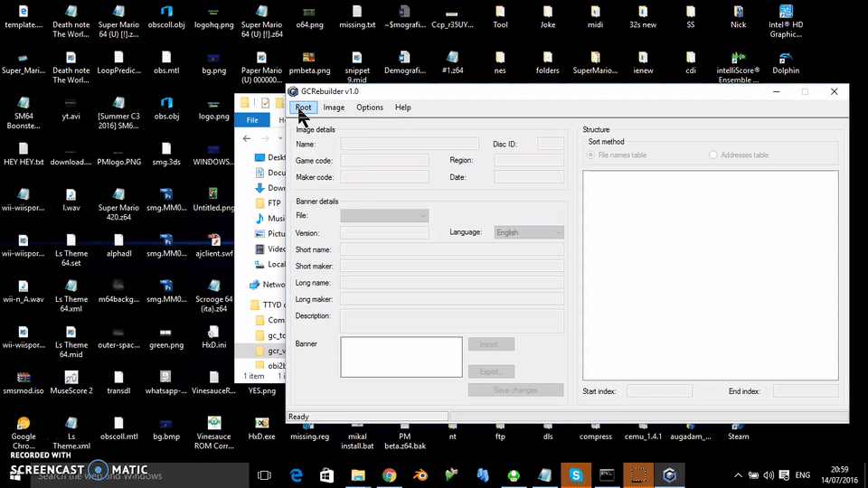
Task: Open the Microsoft Edge taskbar icon
Action: (x=296, y=475)
